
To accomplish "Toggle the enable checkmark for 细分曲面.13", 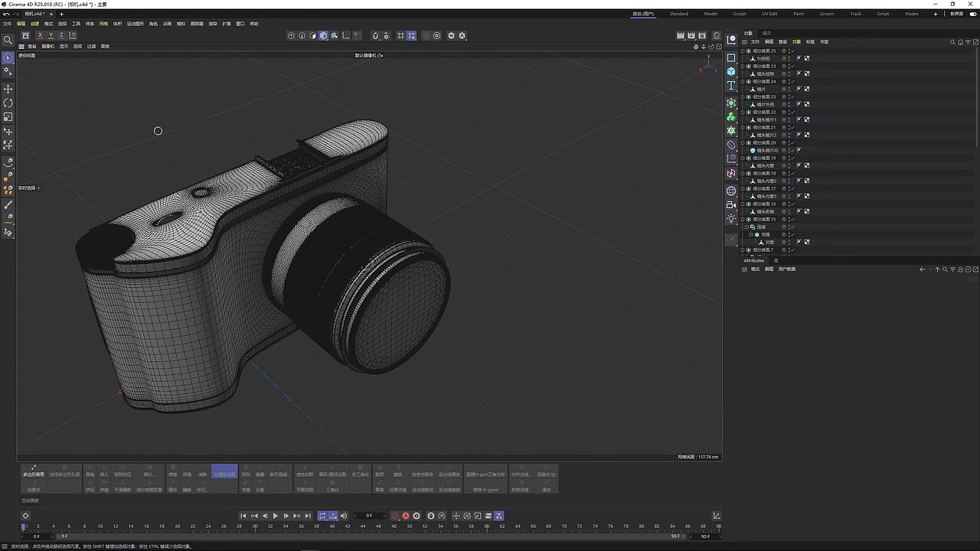I will (792, 66).
